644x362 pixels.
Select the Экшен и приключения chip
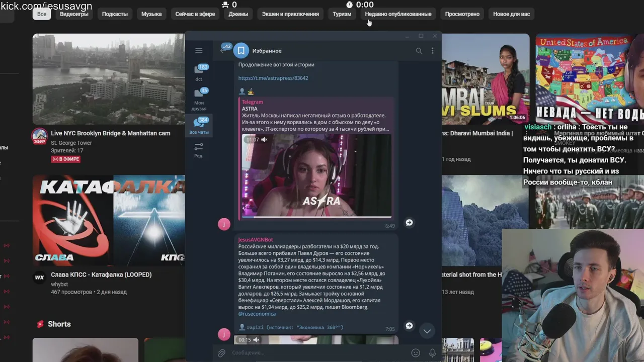290,14
